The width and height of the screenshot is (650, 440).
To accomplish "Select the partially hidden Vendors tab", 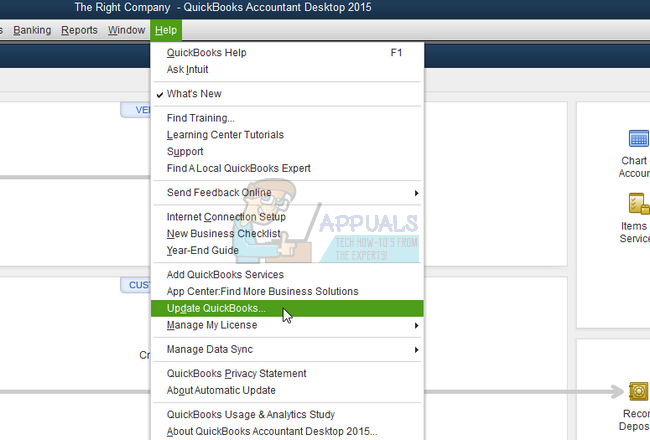I will pos(136,110).
